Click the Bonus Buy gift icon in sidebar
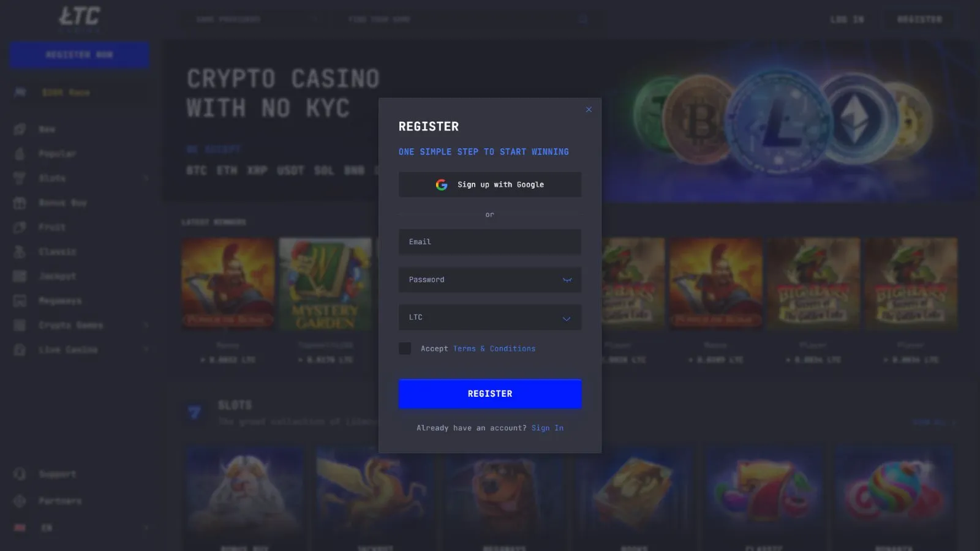The height and width of the screenshot is (551, 980). tap(20, 203)
